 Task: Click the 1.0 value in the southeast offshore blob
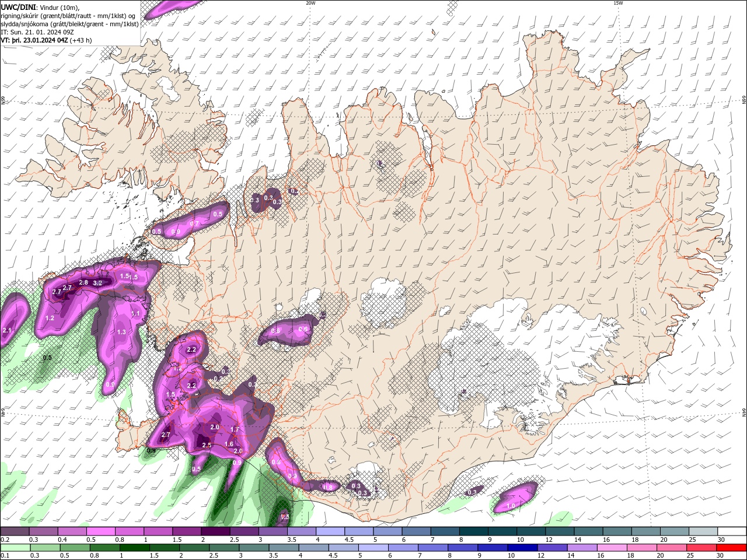coord(511,506)
